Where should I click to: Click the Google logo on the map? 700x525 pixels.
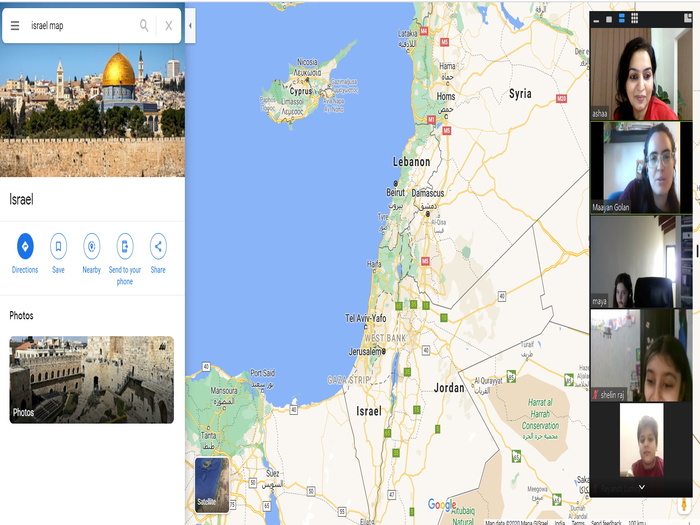pyautogui.click(x=442, y=504)
